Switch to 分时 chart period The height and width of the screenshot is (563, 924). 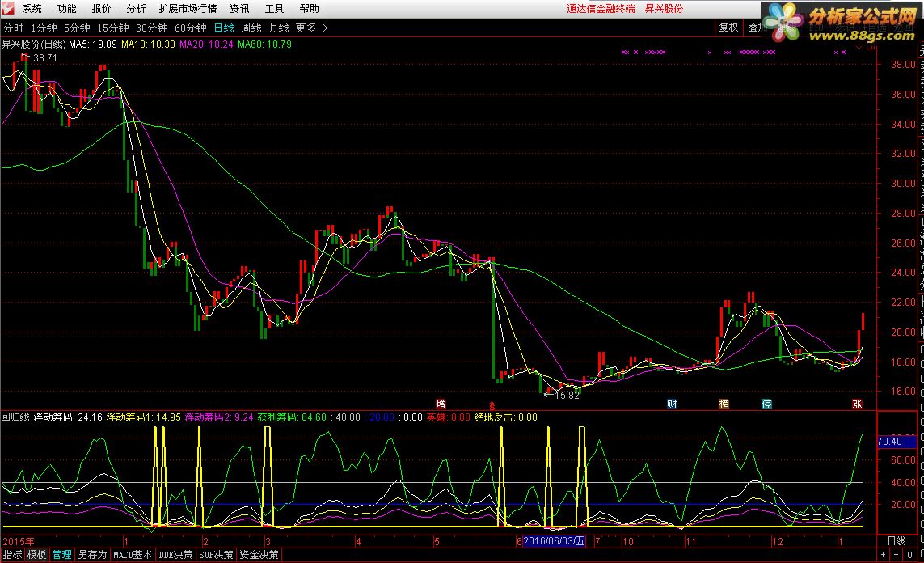click(14, 28)
